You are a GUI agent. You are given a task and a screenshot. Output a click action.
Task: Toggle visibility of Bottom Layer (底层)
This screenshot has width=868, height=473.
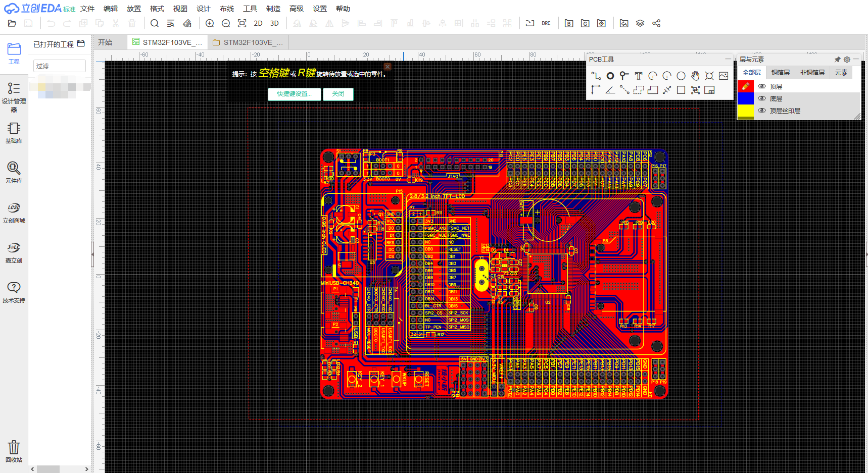[762, 98]
